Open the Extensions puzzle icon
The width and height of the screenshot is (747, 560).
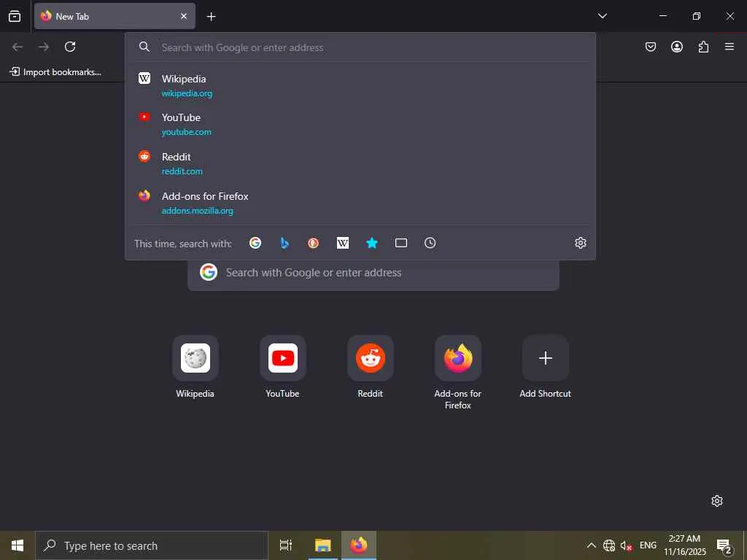tap(703, 47)
